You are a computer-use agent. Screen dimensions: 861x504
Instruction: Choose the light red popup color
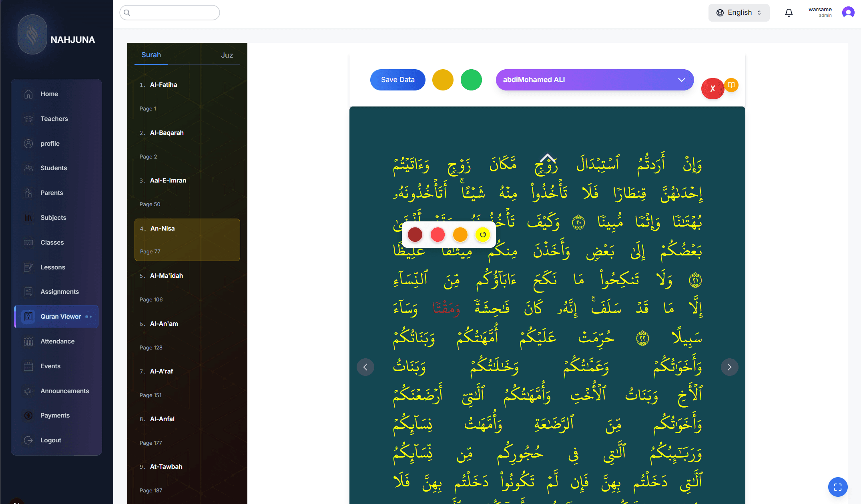438,235
